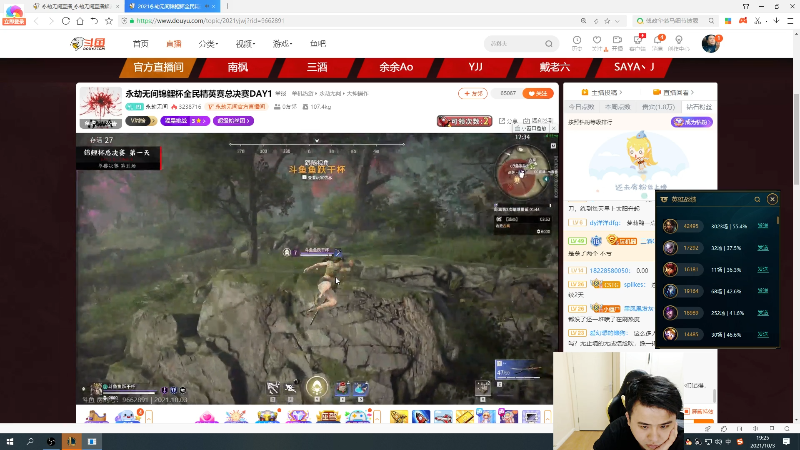
Task: Select the 官方直播间 tab
Action: coord(158,67)
